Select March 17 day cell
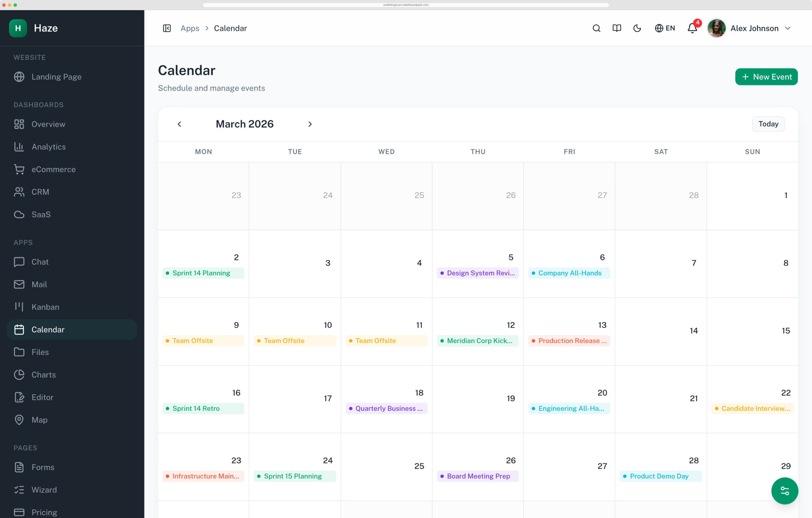This screenshot has height=518, width=812. pyautogui.click(x=295, y=399)
